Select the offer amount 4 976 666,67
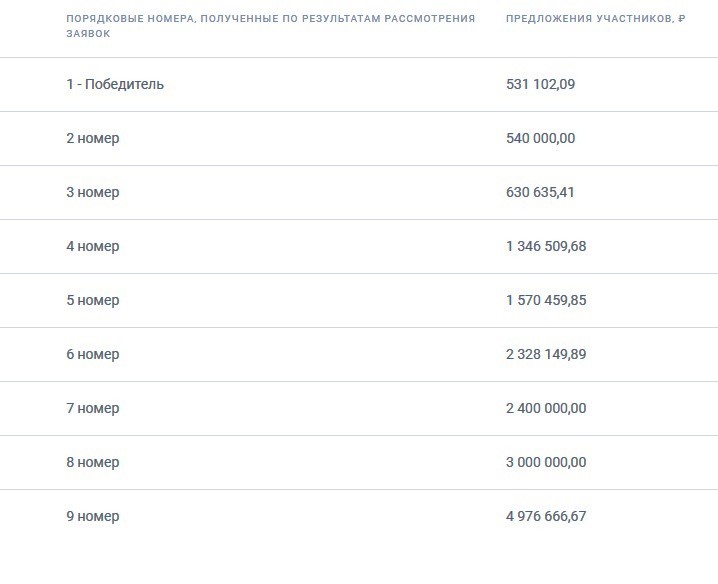Screen dimensions: 718x584 tap(546, 517)
